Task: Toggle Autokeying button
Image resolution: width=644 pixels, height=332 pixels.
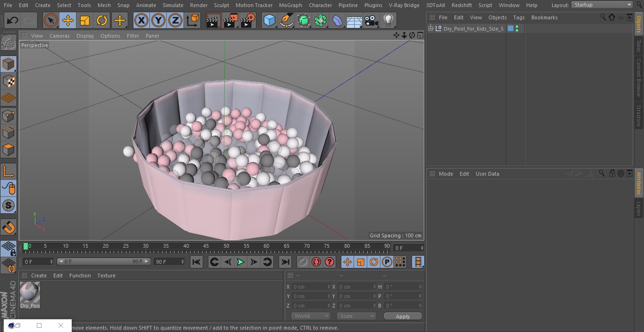Action: pos(316,262)
